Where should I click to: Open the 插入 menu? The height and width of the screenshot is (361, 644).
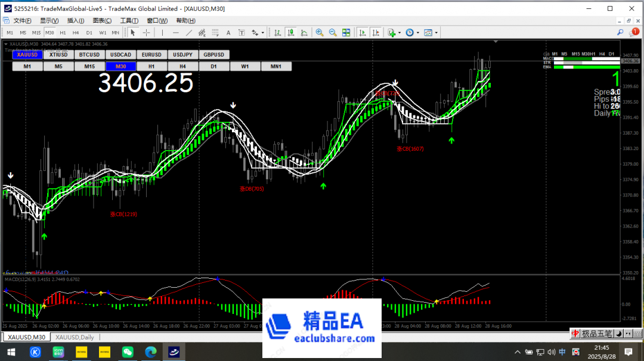tap(75, 20)
